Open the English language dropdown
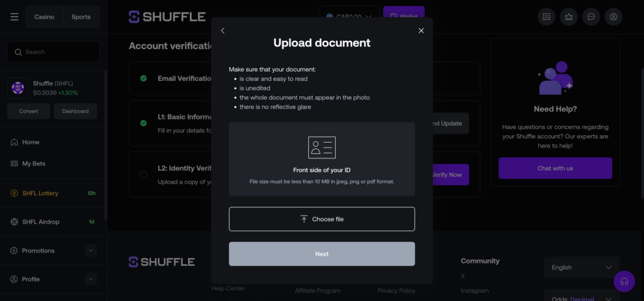Screen dimensions: 644x301 pos(582,267)
